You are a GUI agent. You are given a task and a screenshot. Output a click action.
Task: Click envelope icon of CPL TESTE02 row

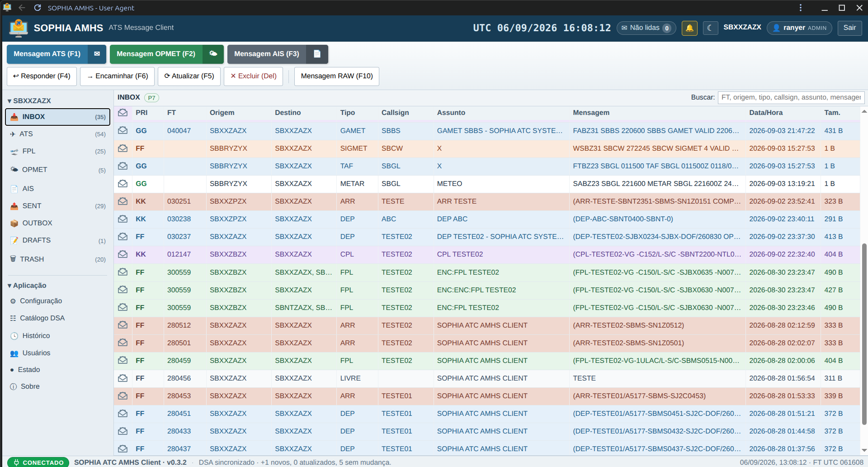[123, 254]
